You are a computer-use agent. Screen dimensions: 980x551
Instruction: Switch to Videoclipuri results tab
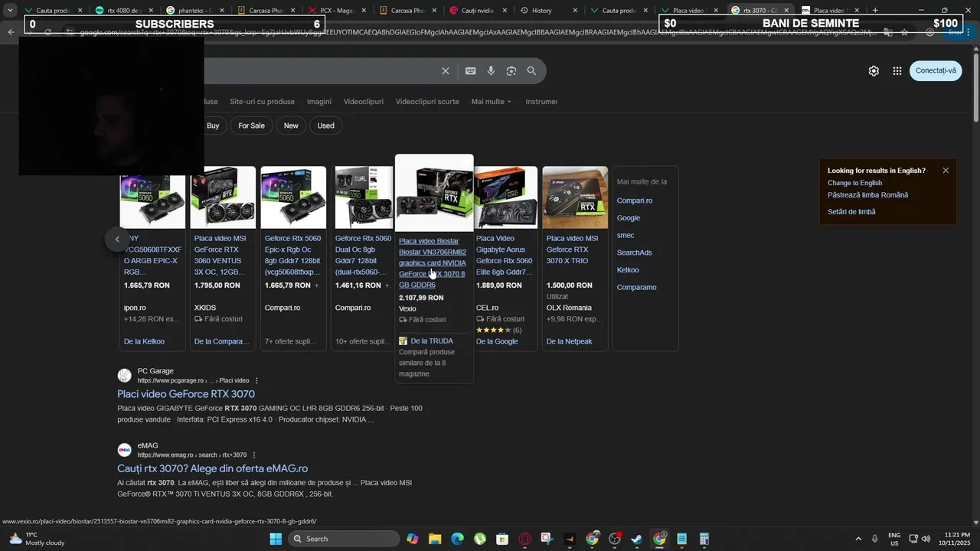(364, 102)
